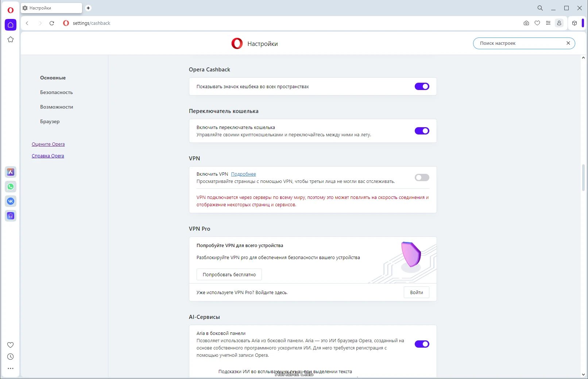The width and height of the screenshot is (588, 379).
Task: Click the Opera Cashback section heading
Action: (x=209, y=69)
